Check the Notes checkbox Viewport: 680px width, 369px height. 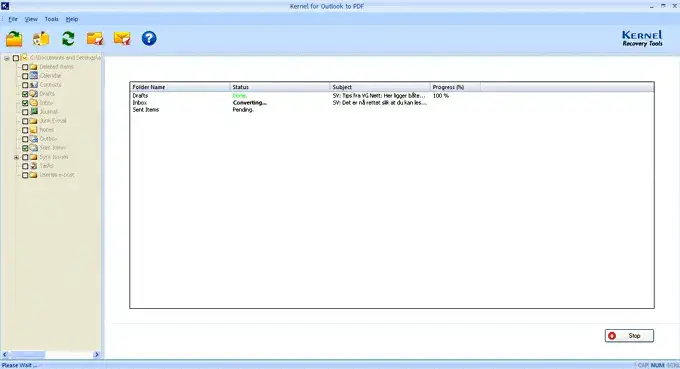point(25,130)
